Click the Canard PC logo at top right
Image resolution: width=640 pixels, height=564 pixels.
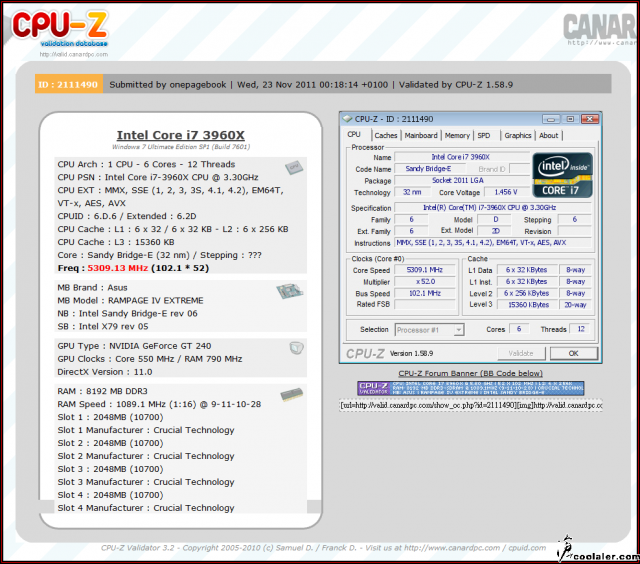coord(601,28)
